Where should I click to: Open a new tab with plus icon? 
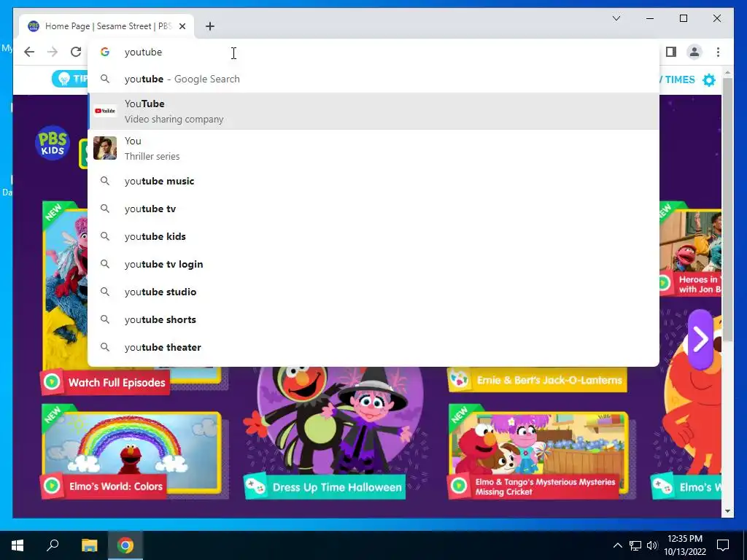(210, 26)
